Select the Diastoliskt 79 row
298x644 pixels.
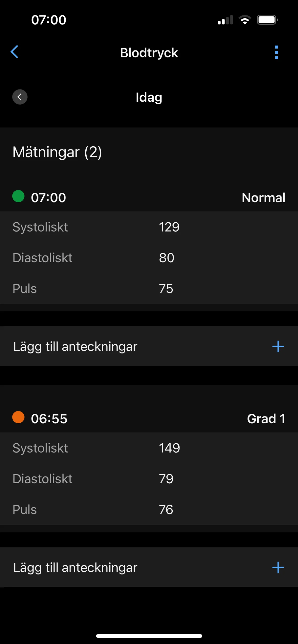click(x=149, y=479)
